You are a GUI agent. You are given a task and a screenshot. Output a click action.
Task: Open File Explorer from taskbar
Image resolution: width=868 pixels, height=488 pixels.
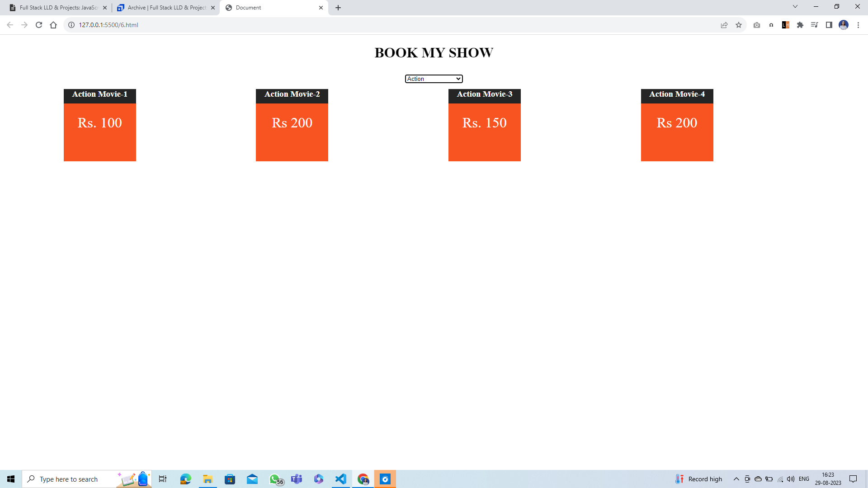[208, 479]
